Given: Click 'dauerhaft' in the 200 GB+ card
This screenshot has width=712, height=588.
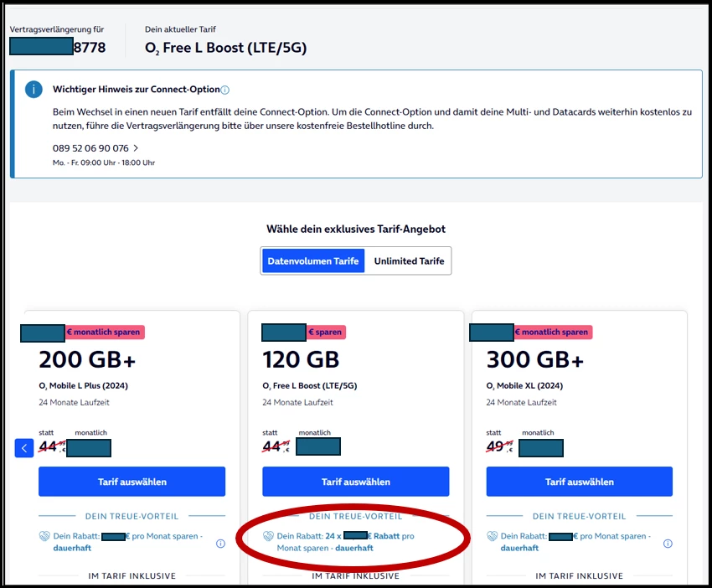Looking at the screenshot, I should coord(72,548).
